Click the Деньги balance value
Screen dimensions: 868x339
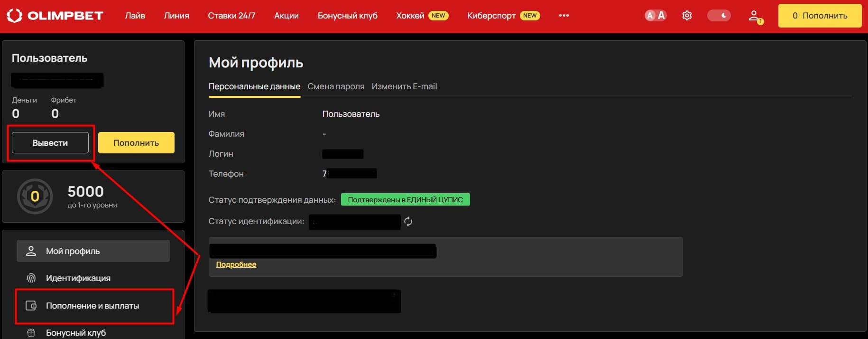(16, 114)
